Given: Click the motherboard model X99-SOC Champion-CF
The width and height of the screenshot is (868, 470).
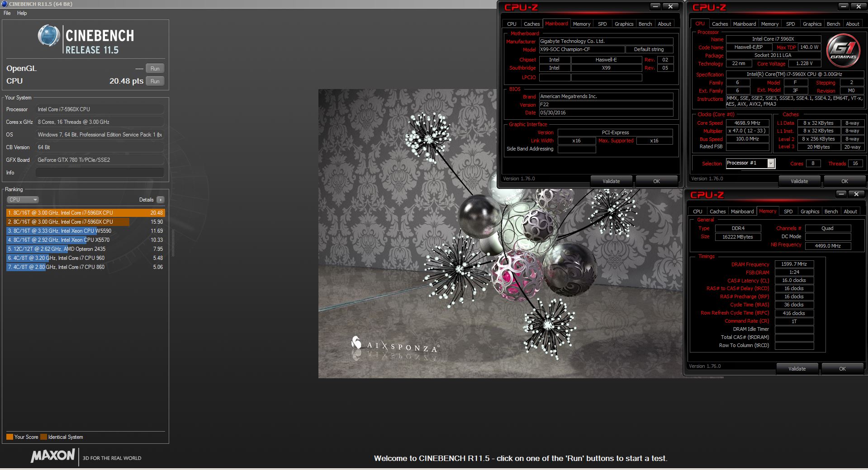Looking at the screenshot, I should [581, 50].
